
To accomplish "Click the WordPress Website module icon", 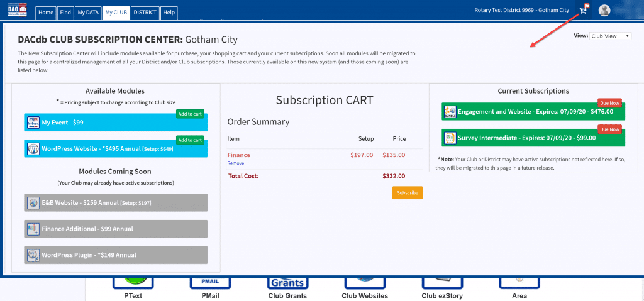I will 33,149.
